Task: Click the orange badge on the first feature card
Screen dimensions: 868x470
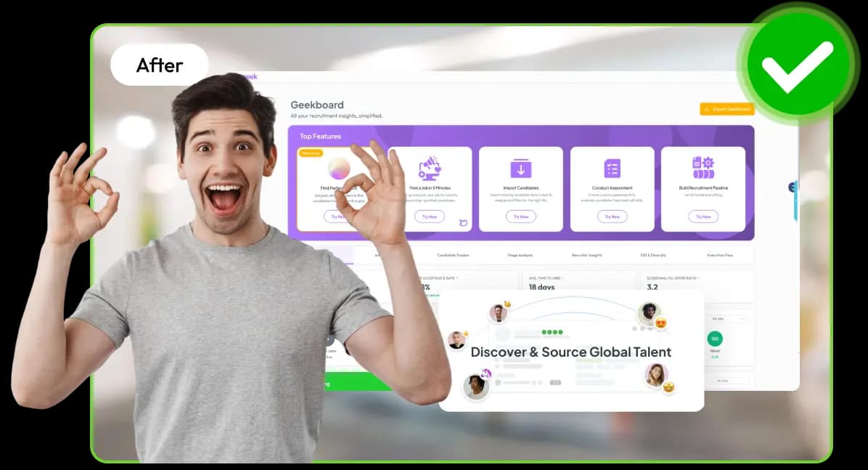Action: [311, 153]
